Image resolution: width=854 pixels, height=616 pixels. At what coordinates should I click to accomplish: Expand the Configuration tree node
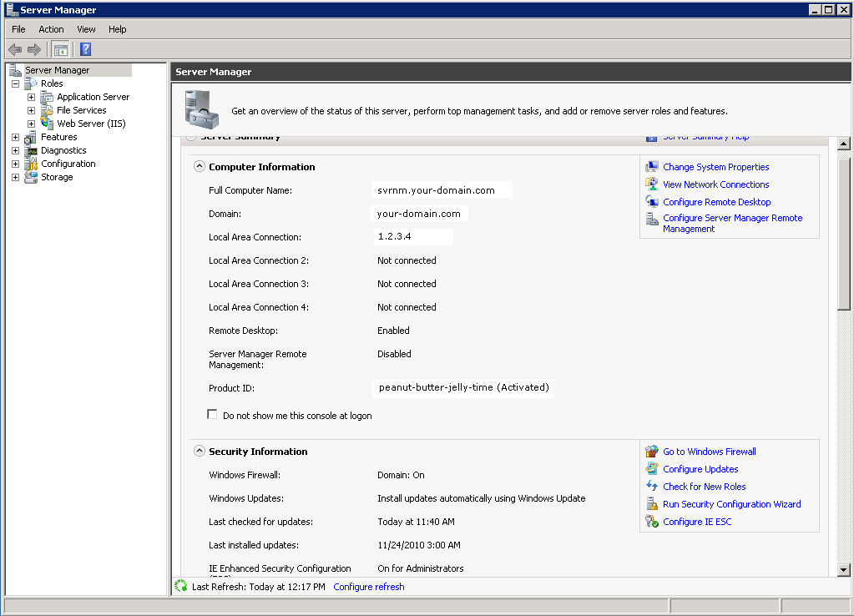[x=15, y=164]
